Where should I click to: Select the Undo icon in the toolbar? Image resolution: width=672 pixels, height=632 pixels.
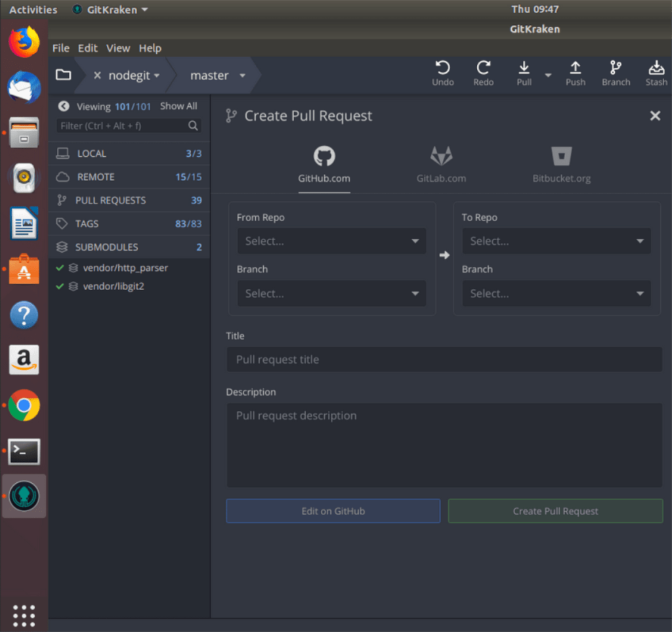443,72
